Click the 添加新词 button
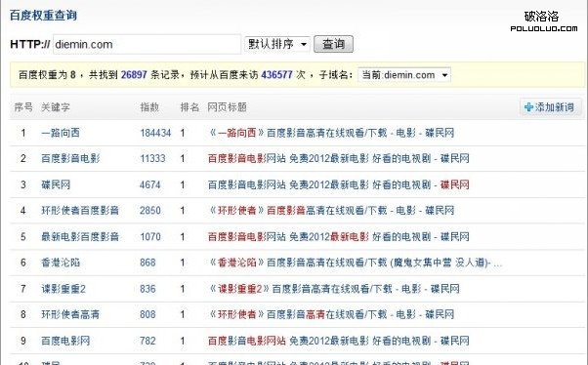Image resolution: width=588 pixels, height=365 pixels. point(550,107)
